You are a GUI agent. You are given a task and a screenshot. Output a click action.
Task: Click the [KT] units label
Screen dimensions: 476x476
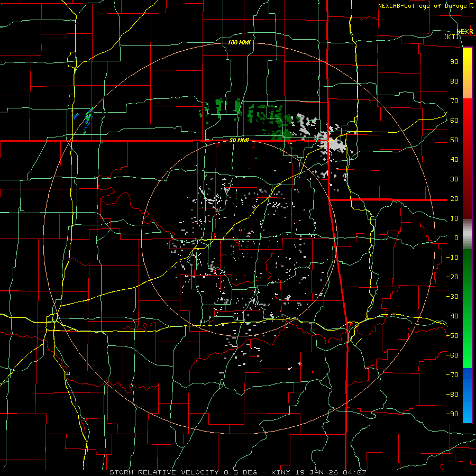click(452, 36)
